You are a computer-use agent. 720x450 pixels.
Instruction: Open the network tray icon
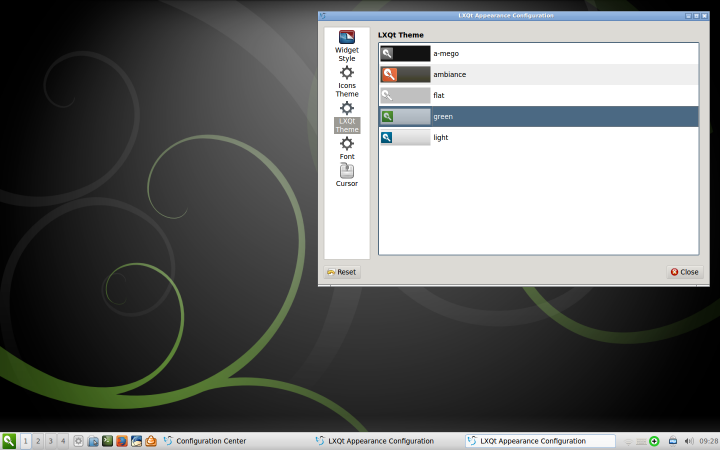coord(628,441)
